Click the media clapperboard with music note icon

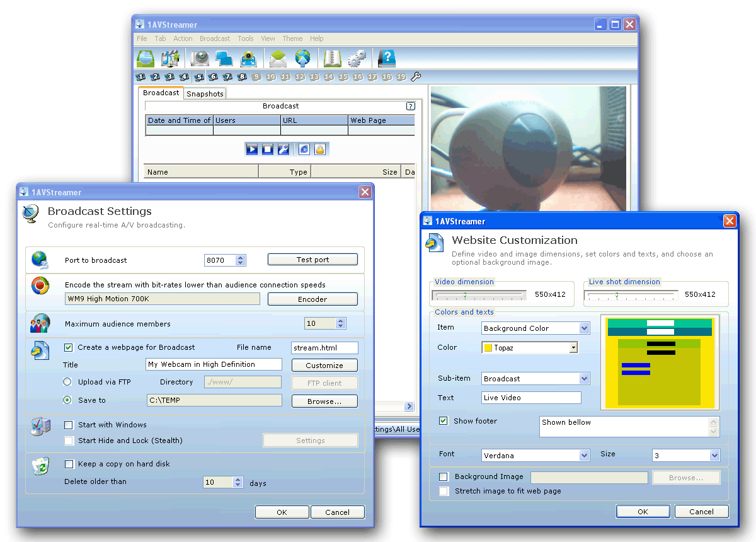coord(170,59)
